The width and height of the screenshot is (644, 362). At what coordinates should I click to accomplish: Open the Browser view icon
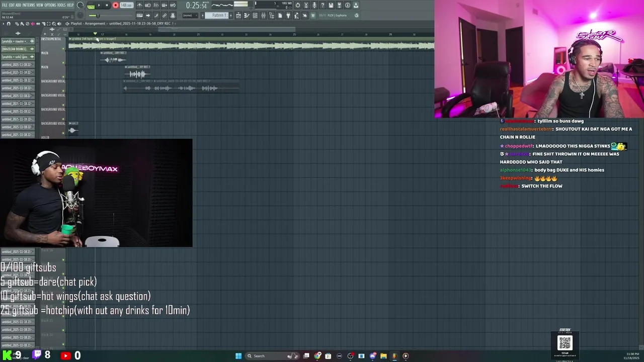[272, 16]
